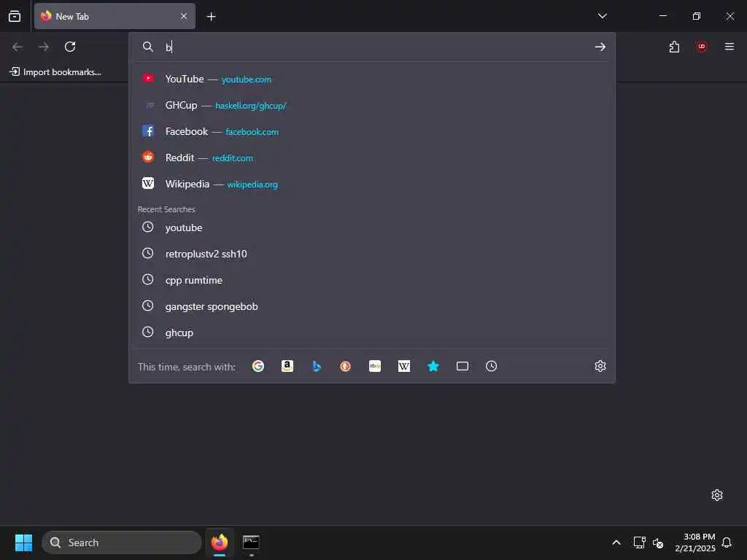Search with Wikipedia engine icon
747x560 pixels.
404,366
